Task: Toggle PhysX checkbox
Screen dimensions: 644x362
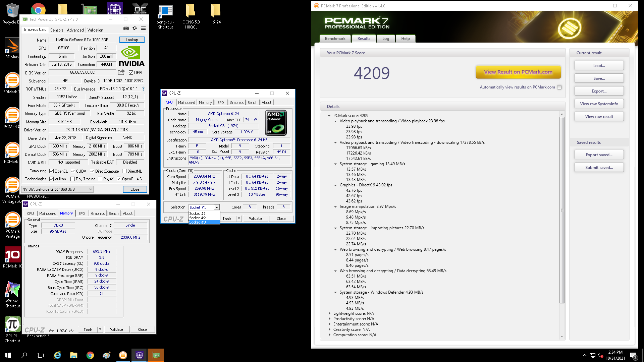Action: (x=100, y=179)
